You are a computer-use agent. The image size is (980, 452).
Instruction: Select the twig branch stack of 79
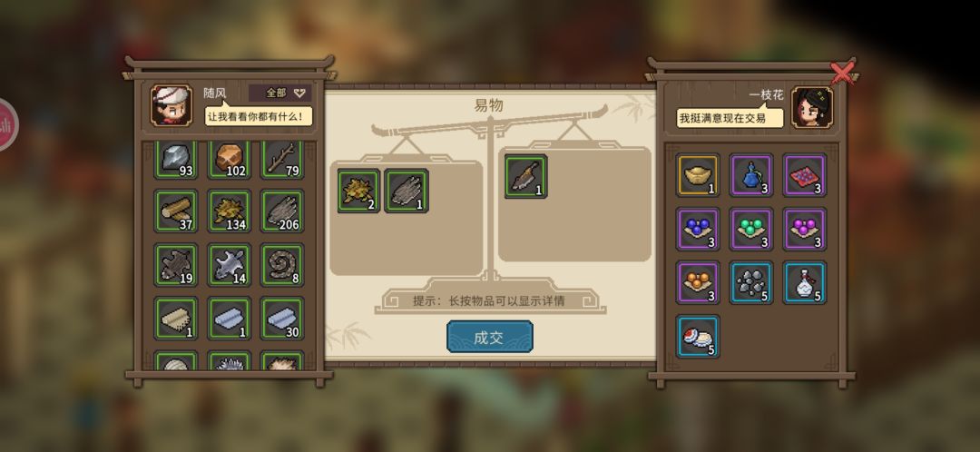[282, 160]
